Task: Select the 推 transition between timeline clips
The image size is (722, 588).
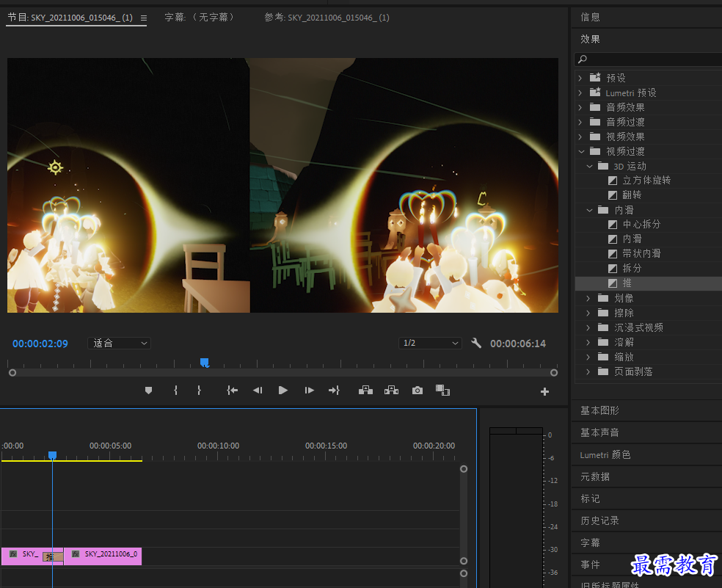Action: pos(53,556)
